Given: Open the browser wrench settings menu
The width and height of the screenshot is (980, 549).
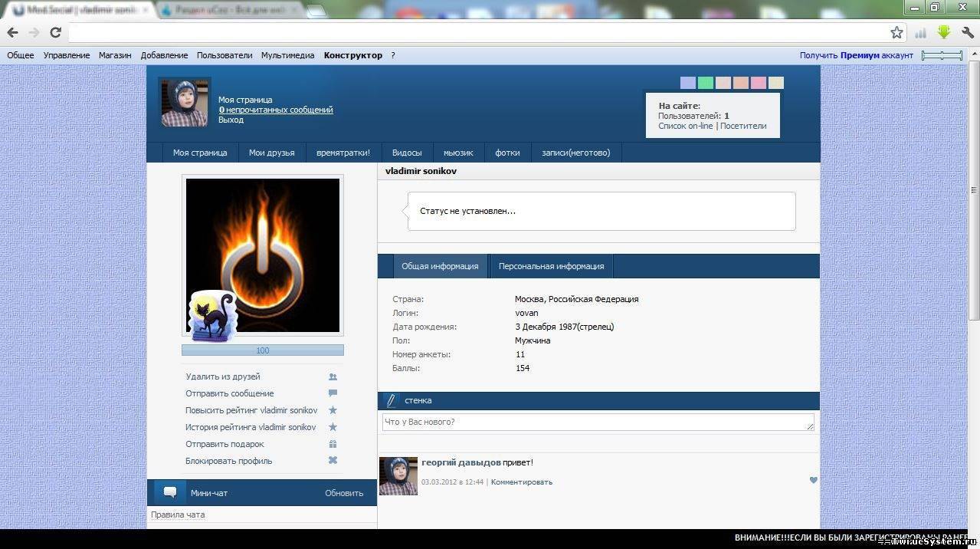Looking at the screenshot, I should tap(967, 32).
